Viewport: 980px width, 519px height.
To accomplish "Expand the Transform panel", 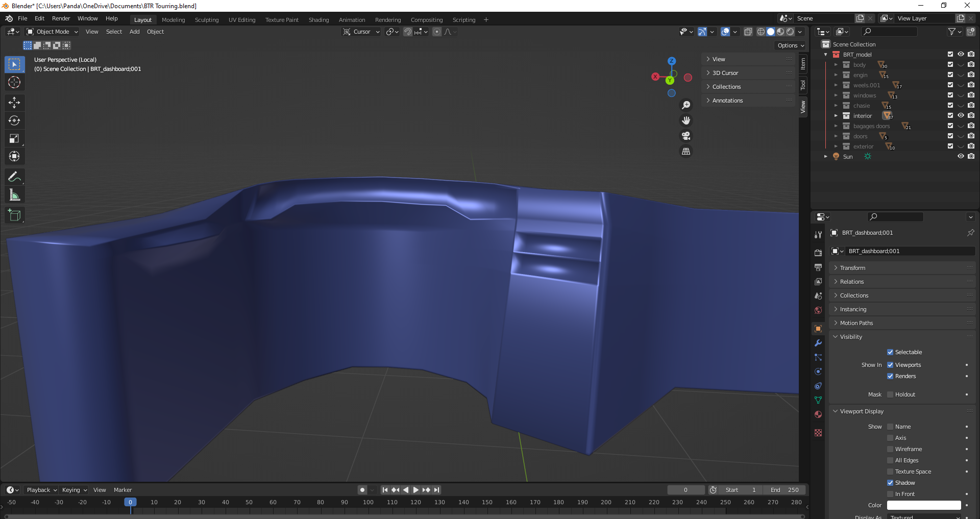I will [x=852, y=268].
